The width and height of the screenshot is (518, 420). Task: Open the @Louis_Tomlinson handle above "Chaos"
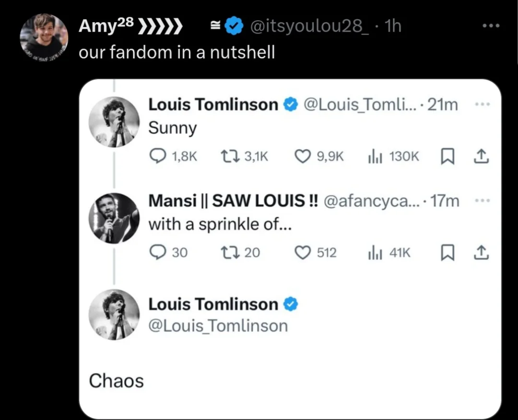(218, 326)
